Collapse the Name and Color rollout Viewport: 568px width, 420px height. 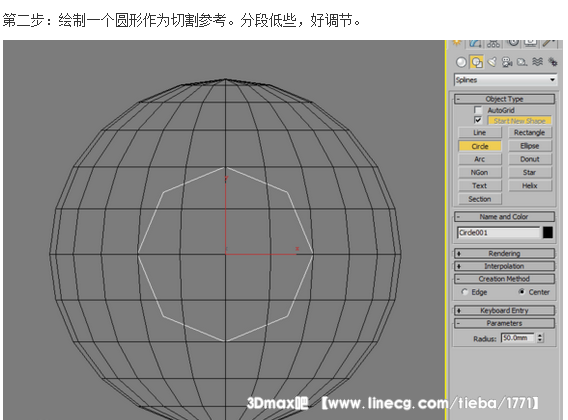[504, 217]
